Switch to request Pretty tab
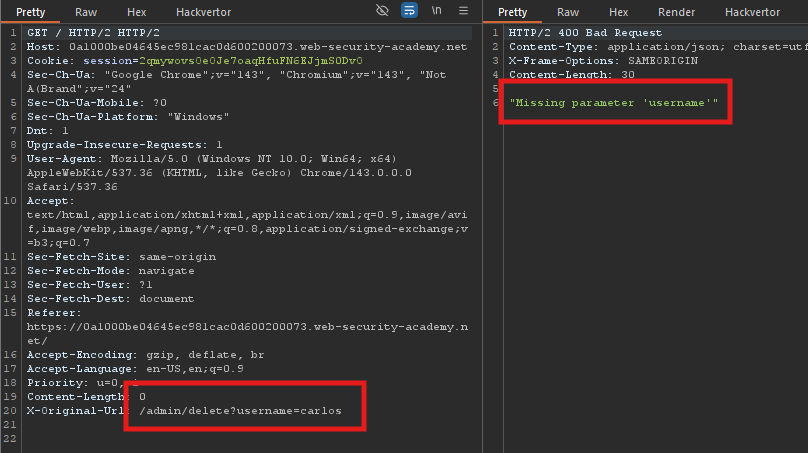808x453 pixels. [x=30, y=12]
